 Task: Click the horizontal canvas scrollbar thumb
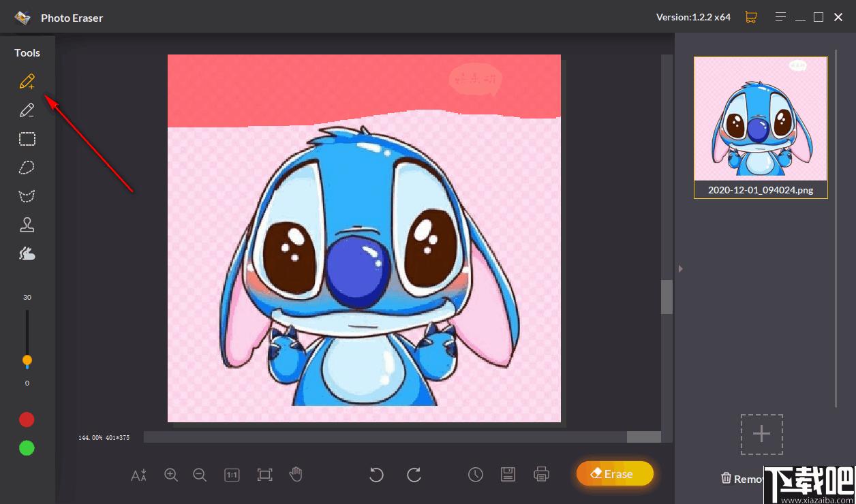[644, 437]
